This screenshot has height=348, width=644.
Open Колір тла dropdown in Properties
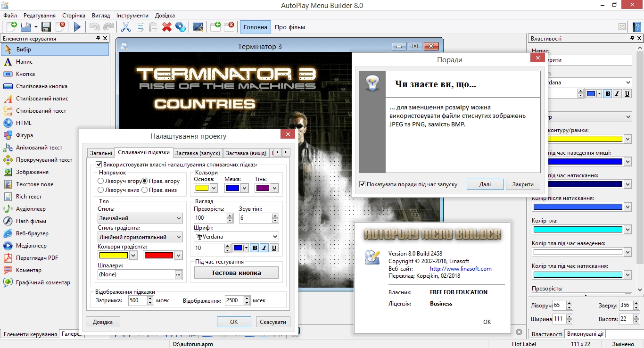pyautogui.click(x=627, y=230)
